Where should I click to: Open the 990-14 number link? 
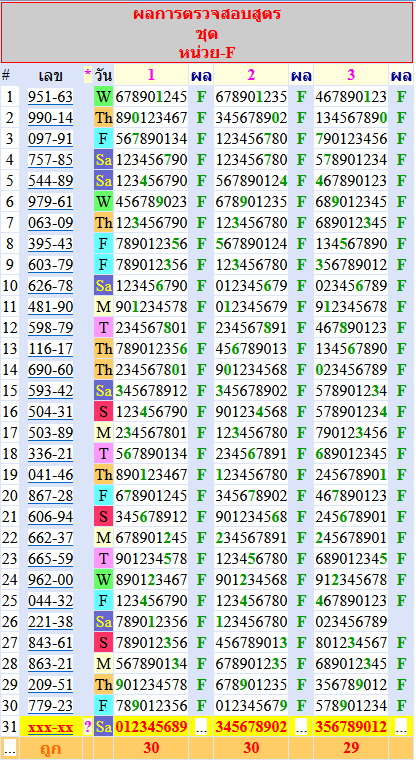coord(51,118)
